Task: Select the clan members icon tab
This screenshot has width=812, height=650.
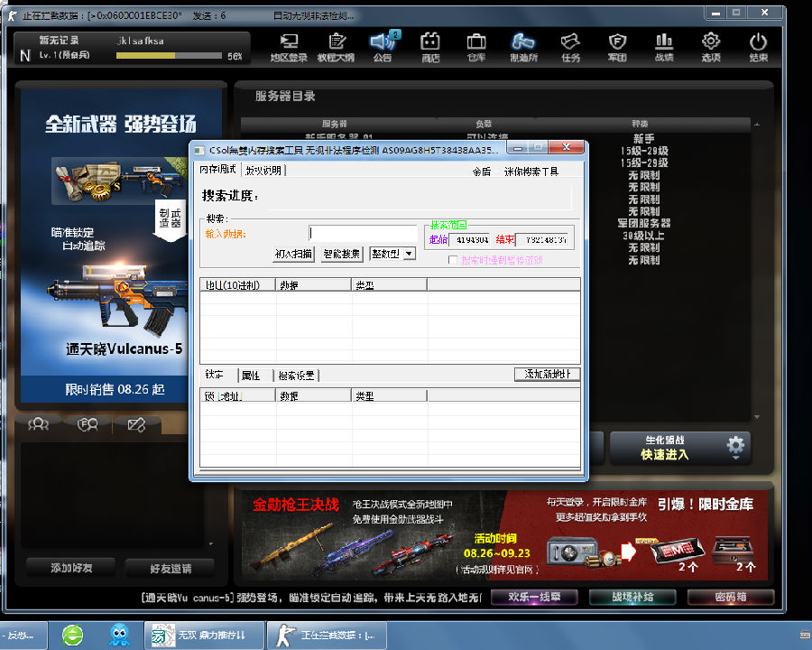Action: pyautogui.click(x=88, y=424)
